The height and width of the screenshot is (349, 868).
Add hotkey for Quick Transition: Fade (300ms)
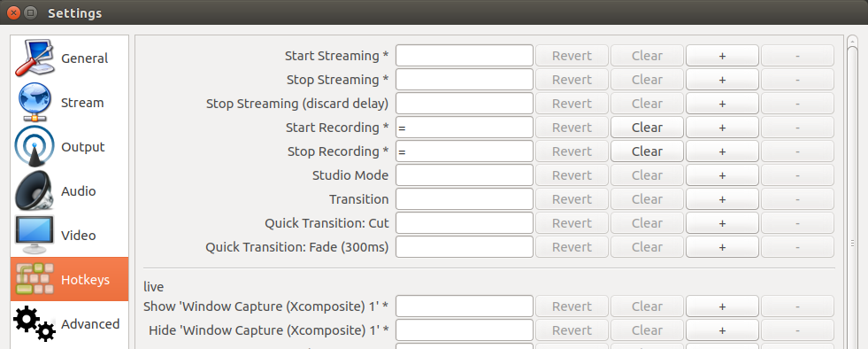tap(722, 246)
